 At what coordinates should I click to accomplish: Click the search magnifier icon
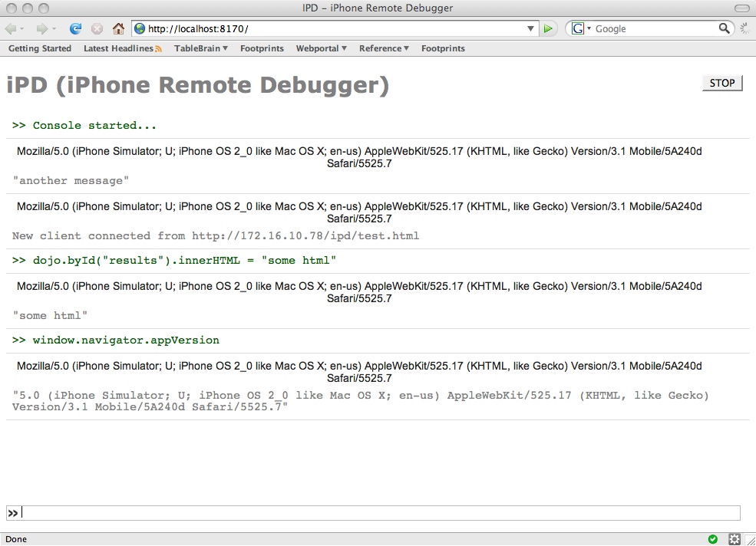coord(724,28)
